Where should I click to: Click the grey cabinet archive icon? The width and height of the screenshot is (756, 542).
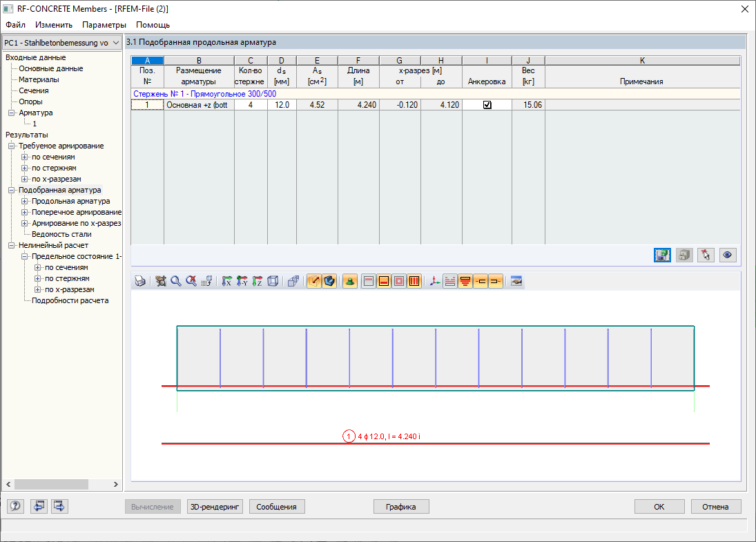pyautogui.click(x=684, y=255)
